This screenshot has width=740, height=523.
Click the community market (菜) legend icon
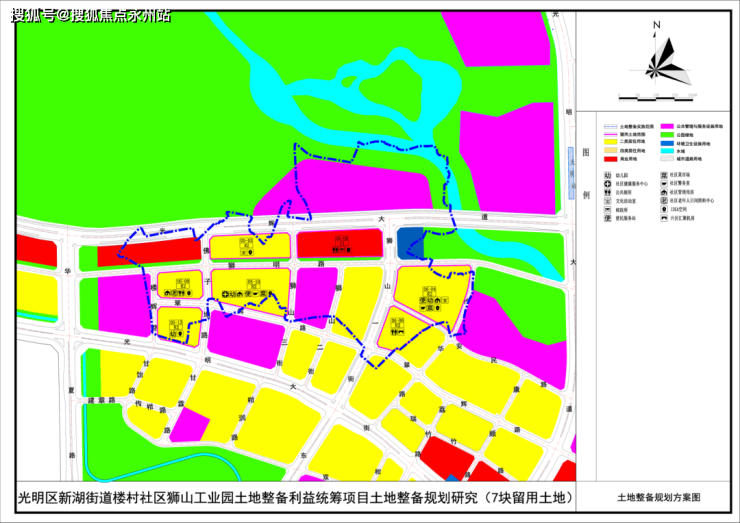664,175
